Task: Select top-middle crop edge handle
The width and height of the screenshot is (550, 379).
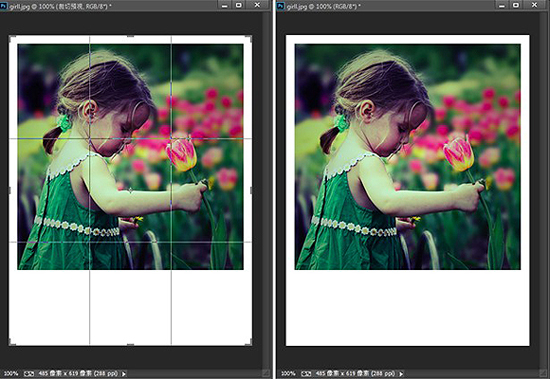Action: (130, 36)
